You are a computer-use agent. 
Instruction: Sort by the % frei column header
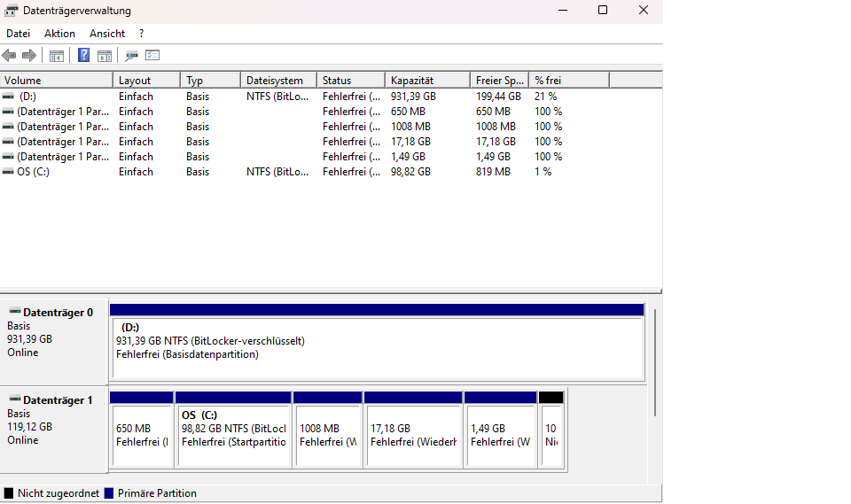click(x=569, y=81)
